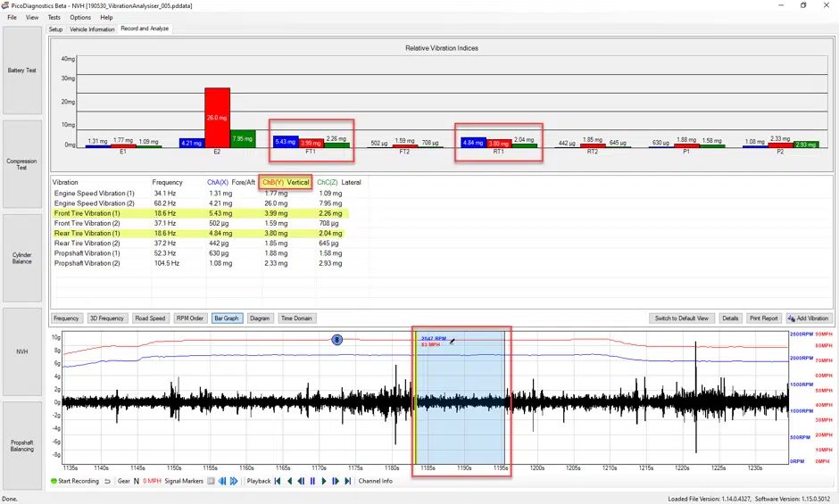
Task: Click the Add Vibration button
Action: point(810,318)
